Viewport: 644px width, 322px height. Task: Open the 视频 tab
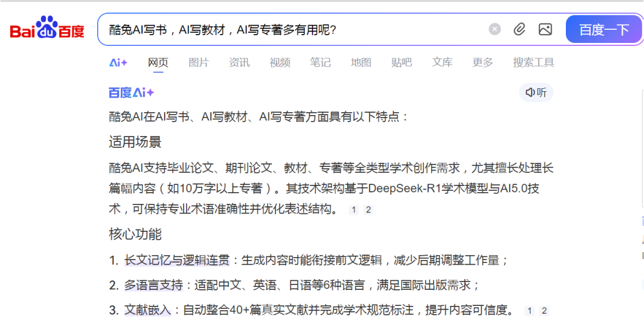coord(280,63)
